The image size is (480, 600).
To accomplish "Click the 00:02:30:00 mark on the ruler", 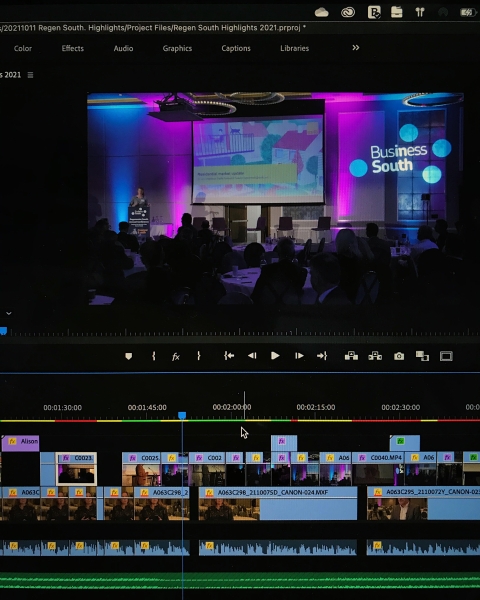I will (400, 407).
